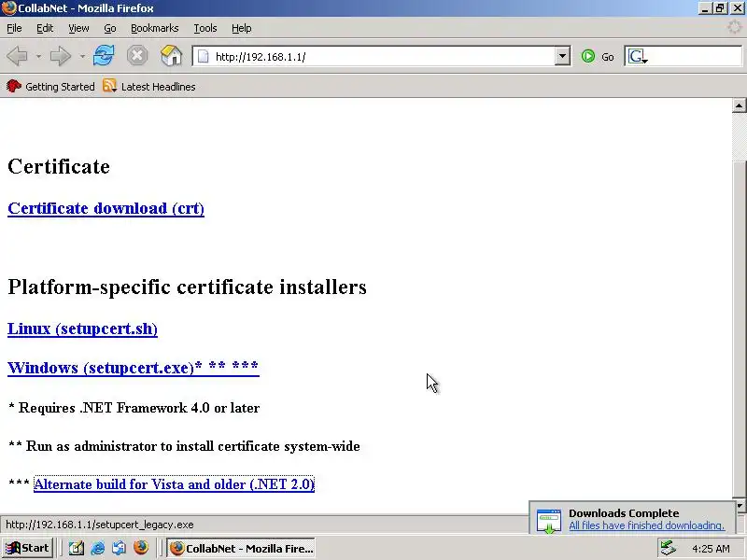Screen dimensions: 747x560
Task: Reload the page with the Refresh icon
Action: click(104, 56)
